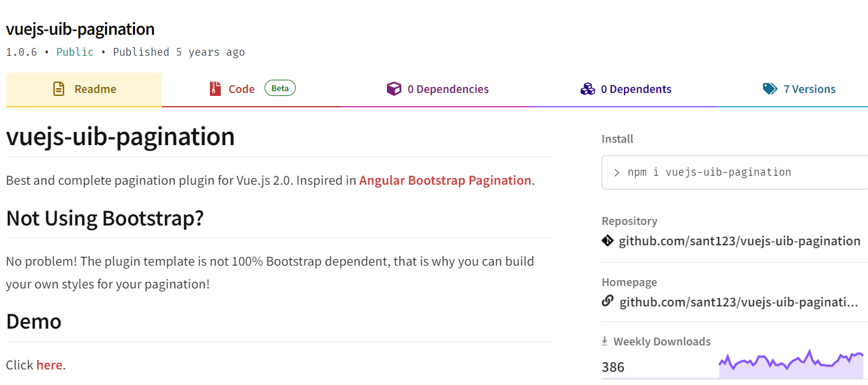Click the stacked cubes Dependents icon
868x385 pixels.
coord(587,89)
